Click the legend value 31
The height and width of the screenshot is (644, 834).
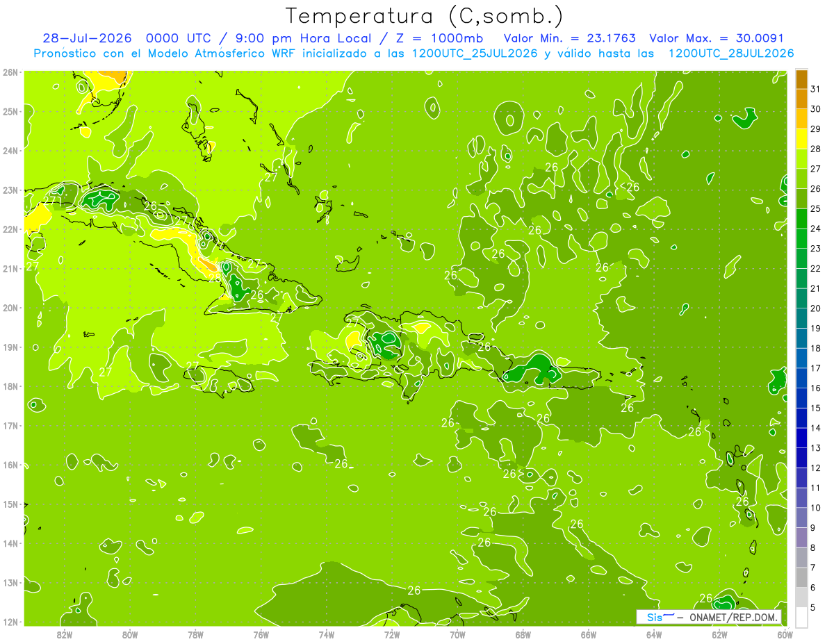(x=815, y=89)
